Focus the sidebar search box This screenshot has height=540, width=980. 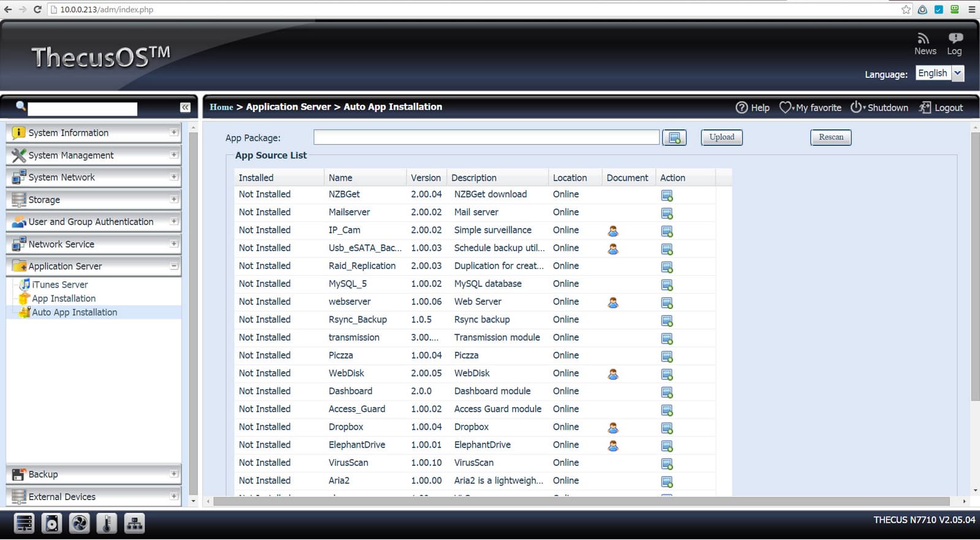coord(83,108)
